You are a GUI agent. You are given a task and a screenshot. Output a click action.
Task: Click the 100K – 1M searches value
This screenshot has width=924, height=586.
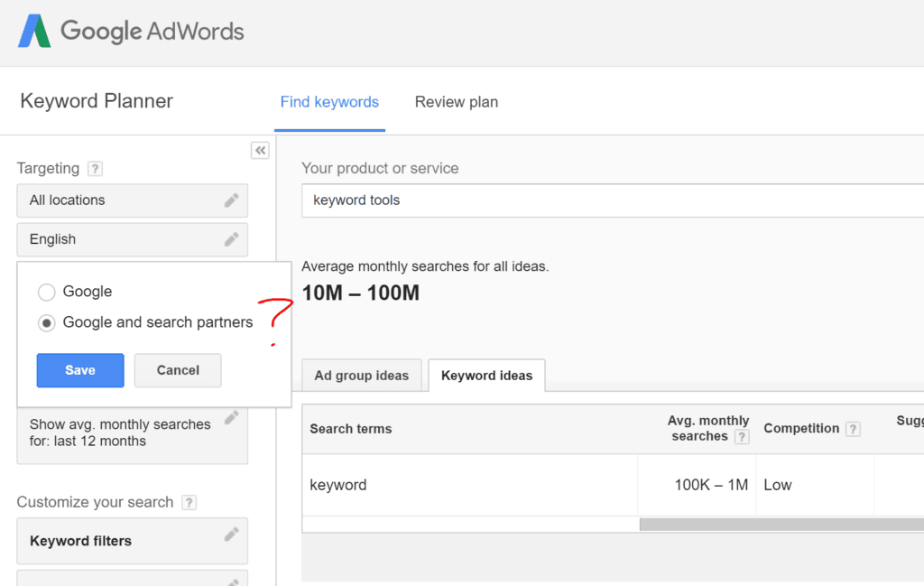click(711, 485)
